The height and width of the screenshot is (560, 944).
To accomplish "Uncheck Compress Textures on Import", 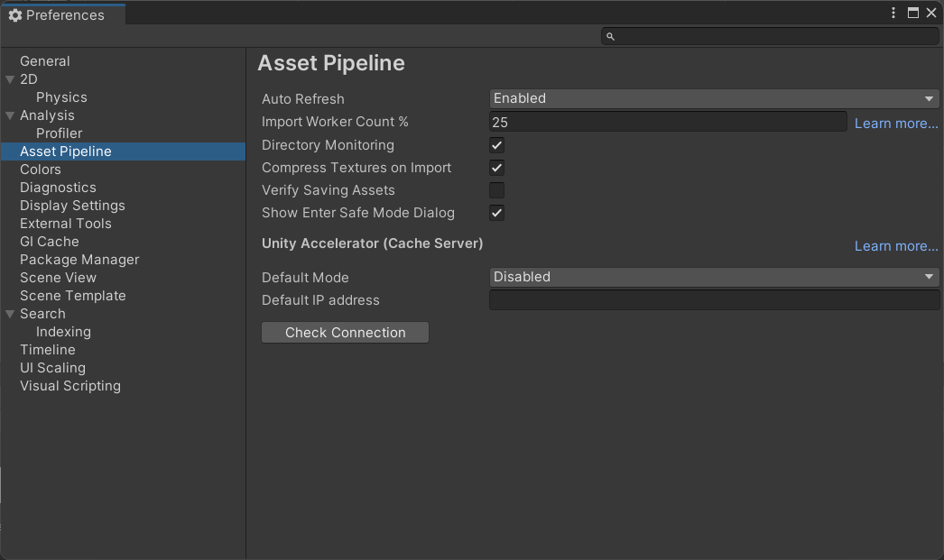I will pos(496,167).
